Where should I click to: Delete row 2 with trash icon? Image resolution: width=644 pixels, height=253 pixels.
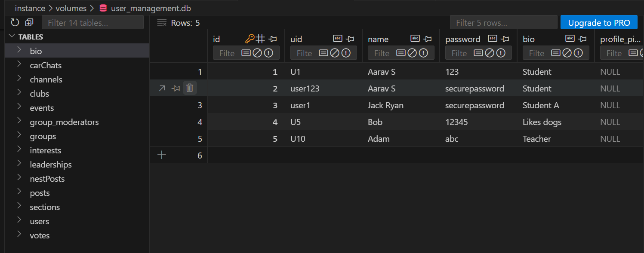pos(190,88)
